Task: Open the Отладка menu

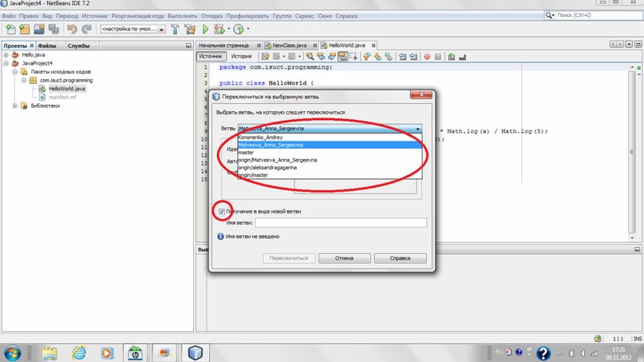Action: (x=211, y=16)
